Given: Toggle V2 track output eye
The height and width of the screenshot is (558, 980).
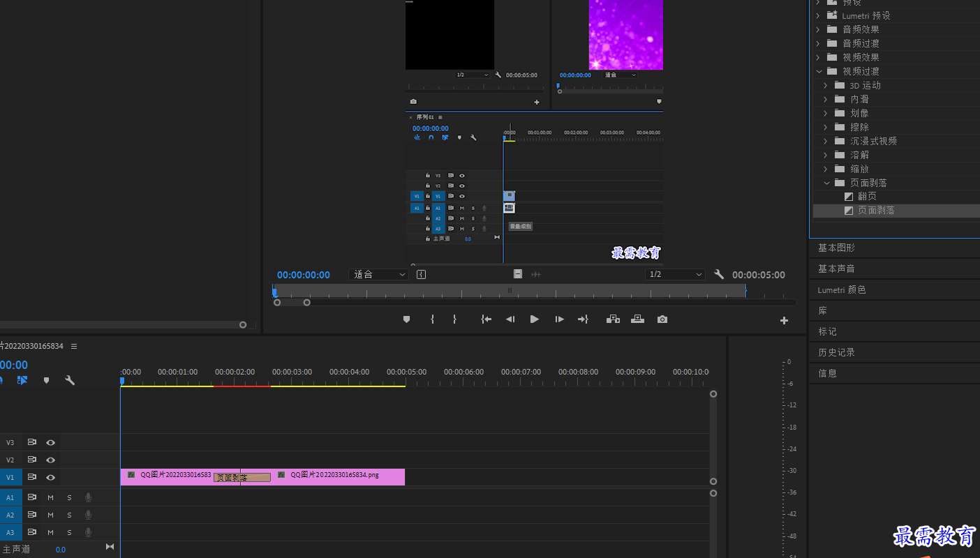Looking at the screenshot, I should tap(50, 460).
